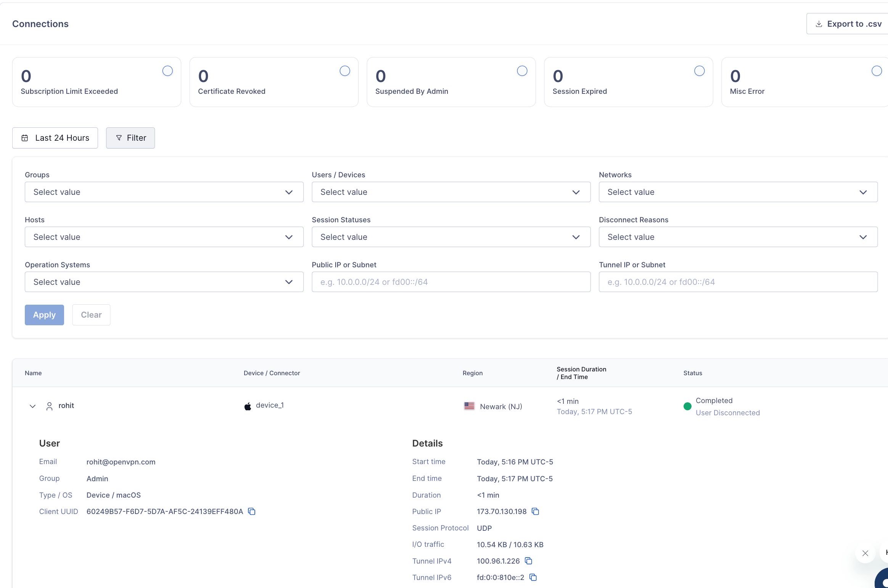Click the Apple icon next to device_1

(x=248, y=405)
